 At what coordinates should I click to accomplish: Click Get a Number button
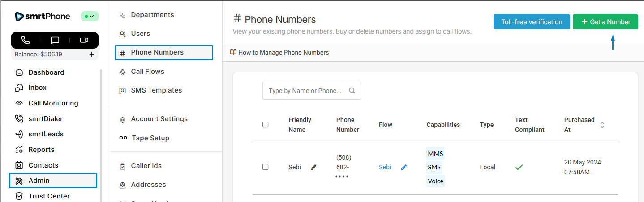605,22
